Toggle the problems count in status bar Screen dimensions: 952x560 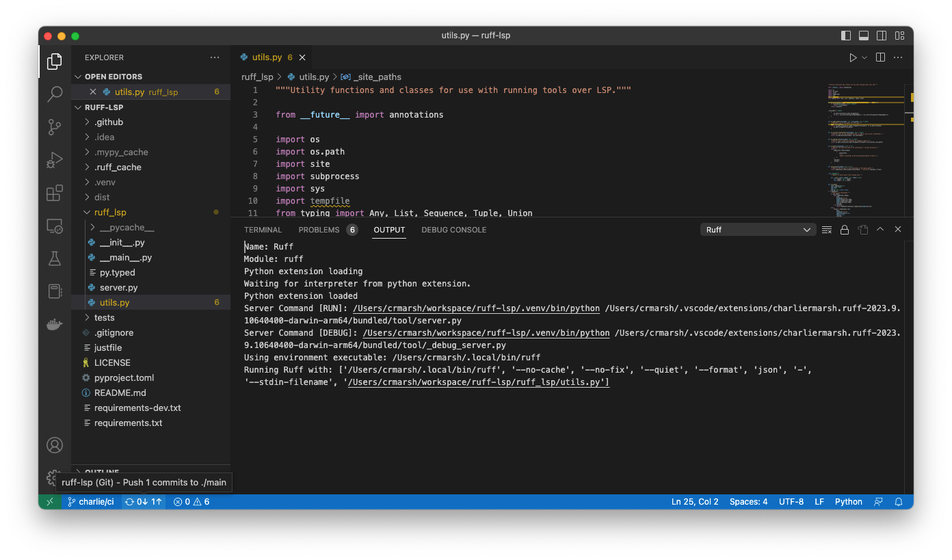click(x=191, y=501)
